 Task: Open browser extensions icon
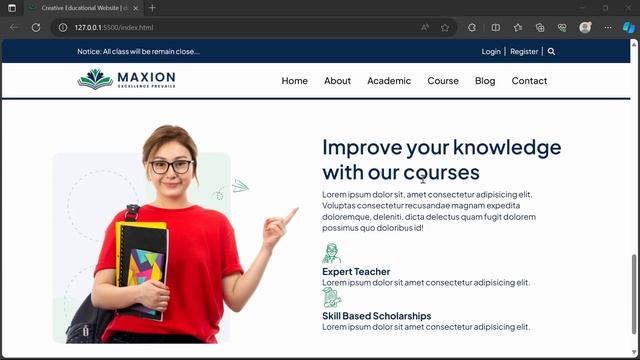coord(472,27)
